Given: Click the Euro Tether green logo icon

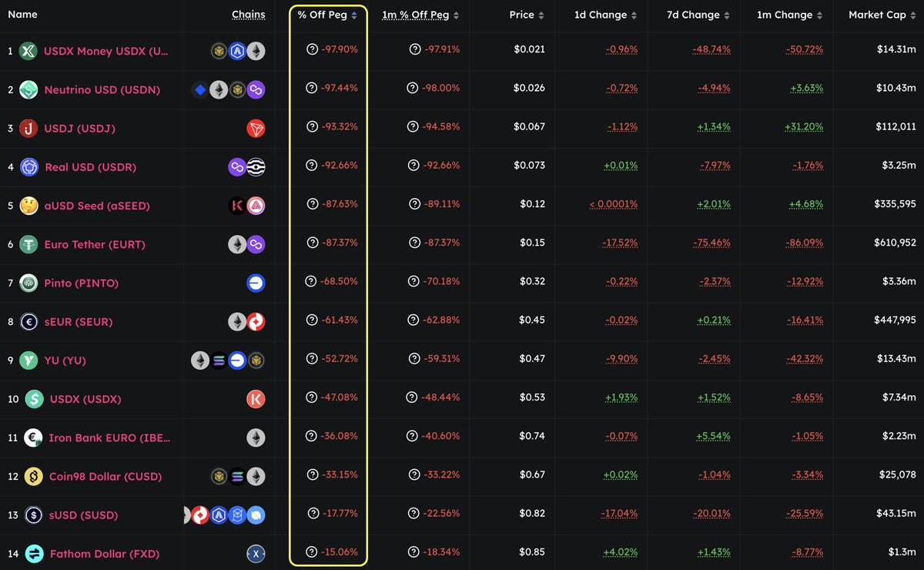Looking at the screenshot, I should [x=28, y=244].
